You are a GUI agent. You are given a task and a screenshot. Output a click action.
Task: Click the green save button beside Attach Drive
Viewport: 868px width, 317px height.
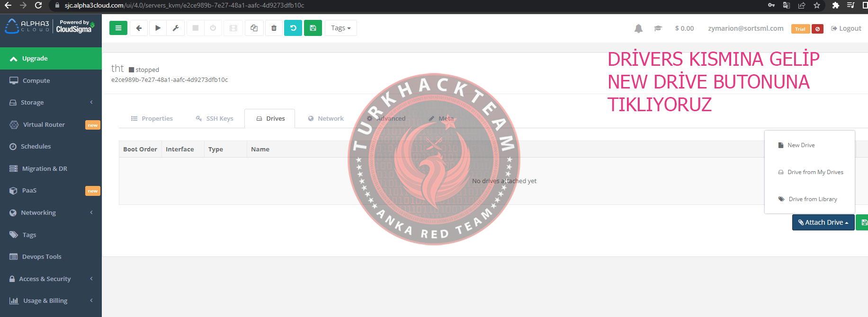863,222
